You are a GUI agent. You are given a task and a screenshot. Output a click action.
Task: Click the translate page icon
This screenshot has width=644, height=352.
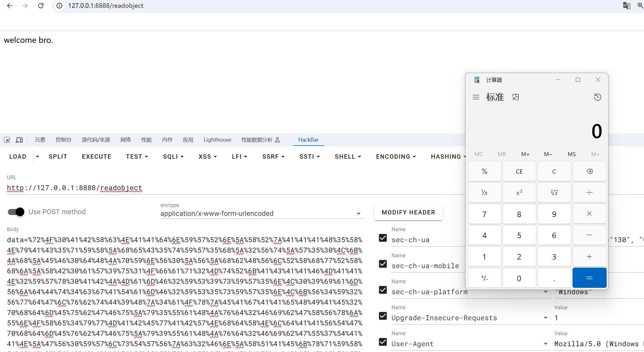pyautogui.click(x=626, y=6)
